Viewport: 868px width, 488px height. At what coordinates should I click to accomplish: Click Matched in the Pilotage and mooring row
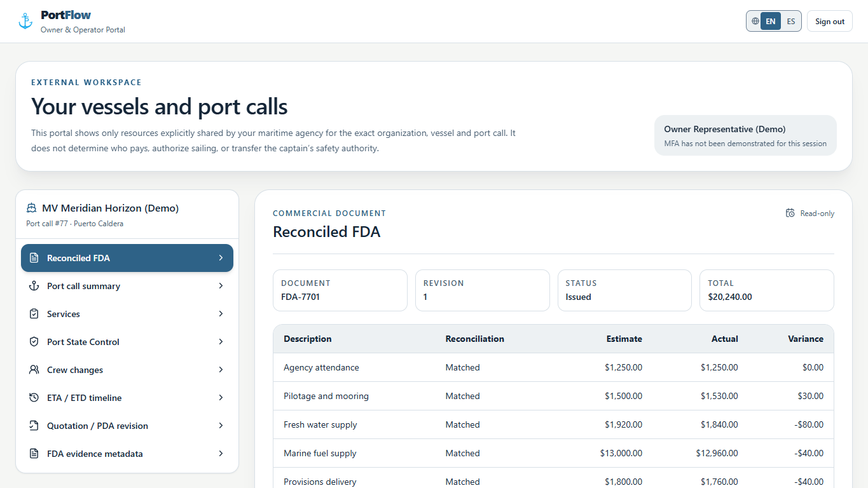point(462,396)
